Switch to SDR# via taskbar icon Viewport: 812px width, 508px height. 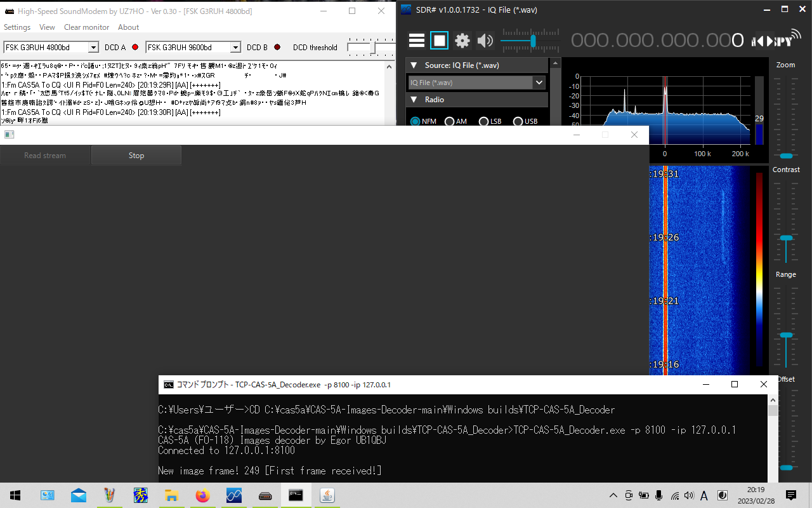(233, 495)
